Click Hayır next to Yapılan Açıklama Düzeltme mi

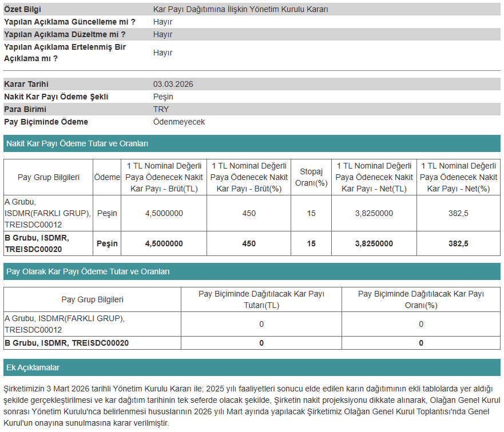point(161,34)
